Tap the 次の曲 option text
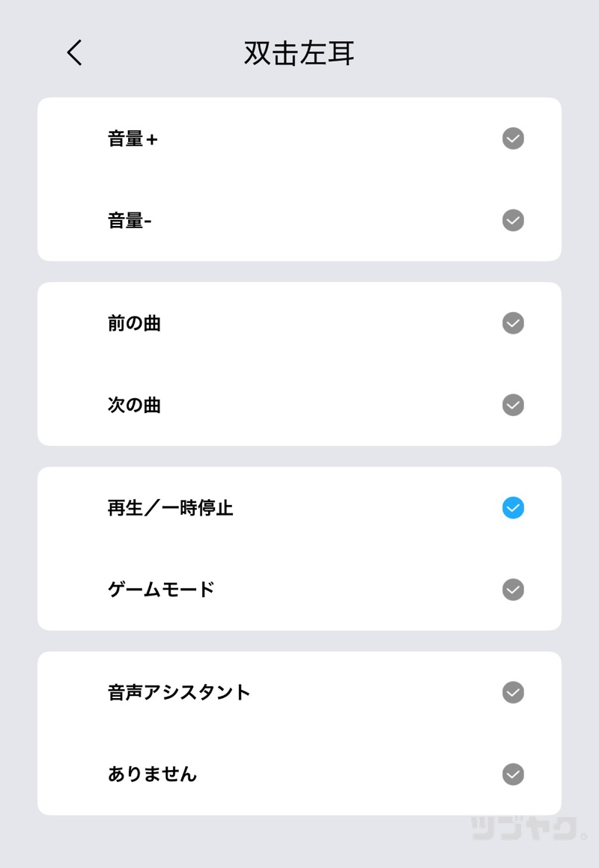This screenshot has height=868, width=599. point(134,406)
